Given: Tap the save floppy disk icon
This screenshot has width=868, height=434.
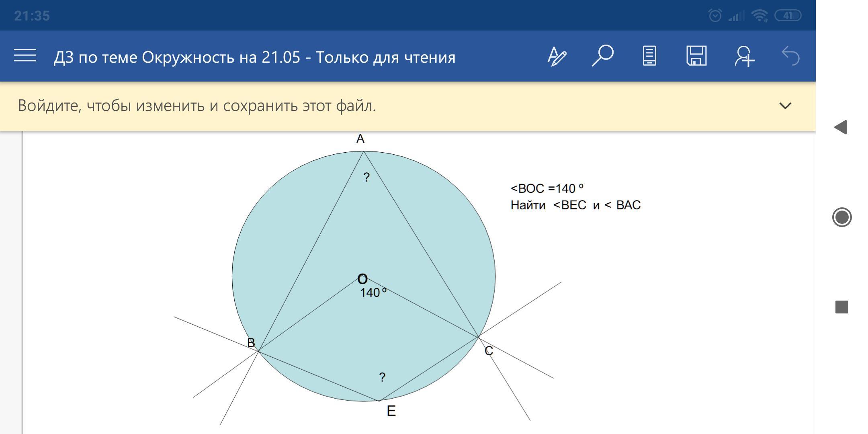Looking at the screenshot, I should pyautogui.click(x=696, y=56).
